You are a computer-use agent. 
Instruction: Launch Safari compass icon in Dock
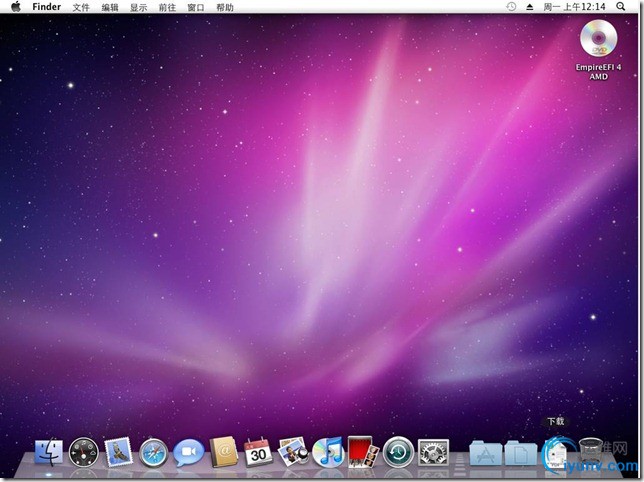[153, 453]
